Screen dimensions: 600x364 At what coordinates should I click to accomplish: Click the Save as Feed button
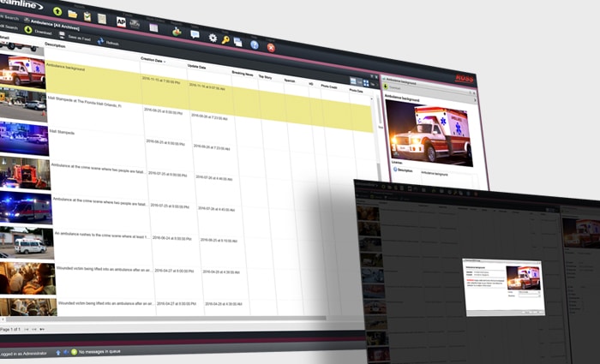pyautogui.click(x=75, y=37)
